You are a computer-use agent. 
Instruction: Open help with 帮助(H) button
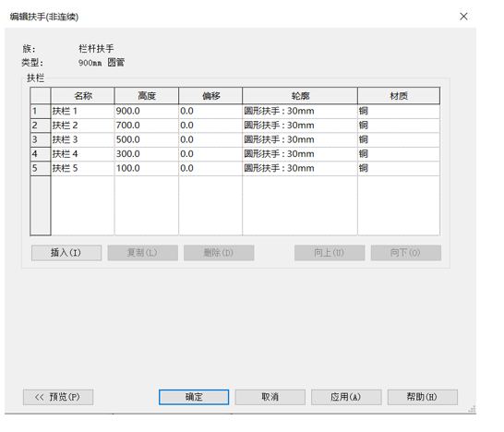click(423, 397)
